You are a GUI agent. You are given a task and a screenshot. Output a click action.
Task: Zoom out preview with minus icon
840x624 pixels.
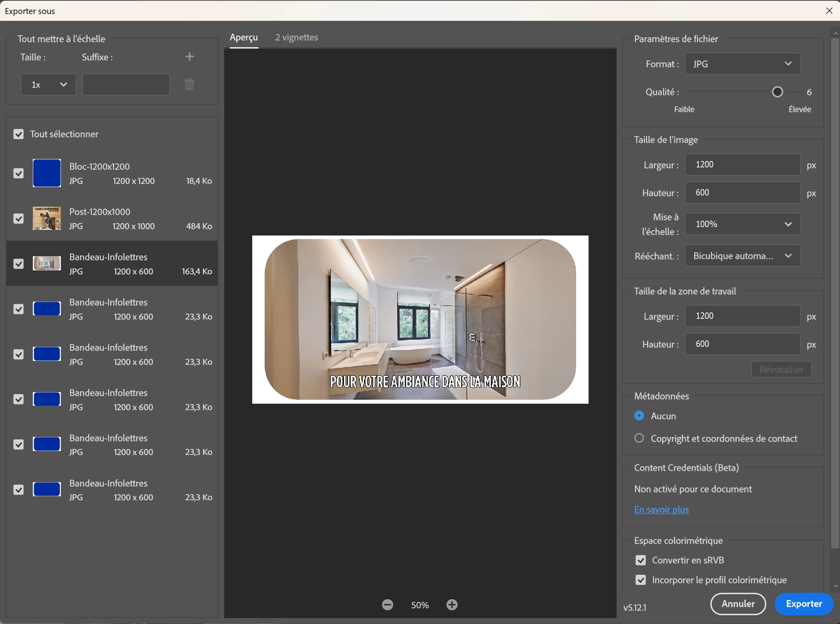387,605
